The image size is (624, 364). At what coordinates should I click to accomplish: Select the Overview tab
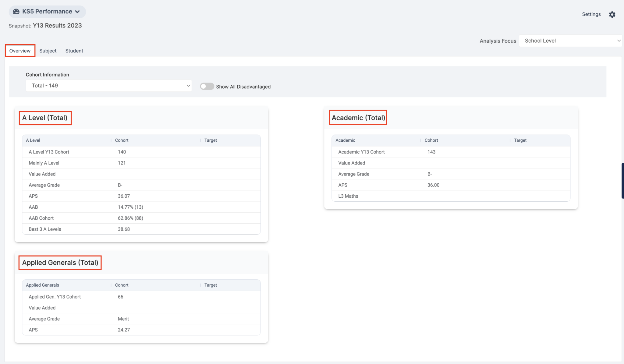coord(20,51)
